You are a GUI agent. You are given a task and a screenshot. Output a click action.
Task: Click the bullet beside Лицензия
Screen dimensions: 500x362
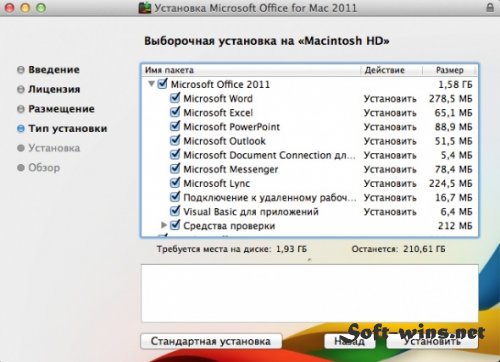pyautogui.click(x=21, y=90)
